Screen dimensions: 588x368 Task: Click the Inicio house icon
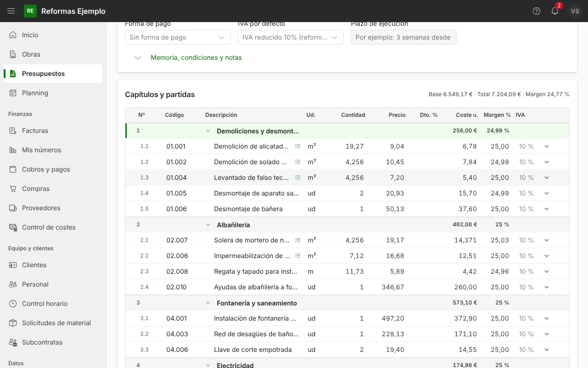click(x=13, y=35)
